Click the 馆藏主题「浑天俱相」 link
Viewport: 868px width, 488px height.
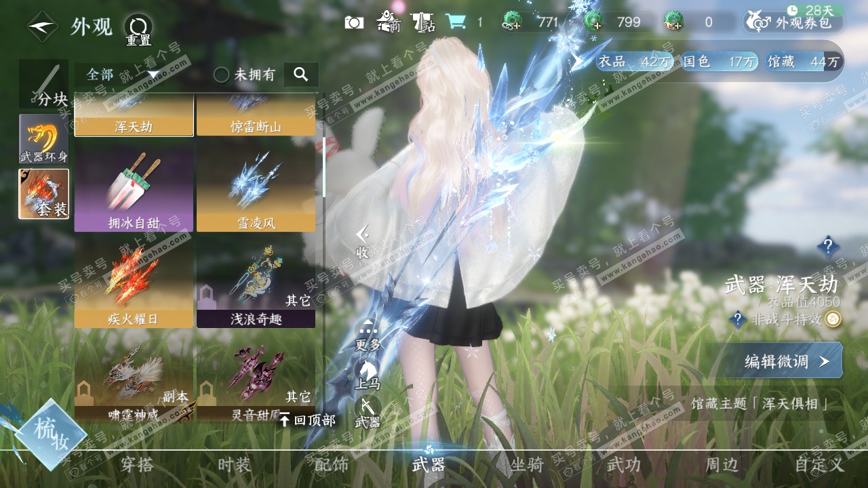(760, 404)
